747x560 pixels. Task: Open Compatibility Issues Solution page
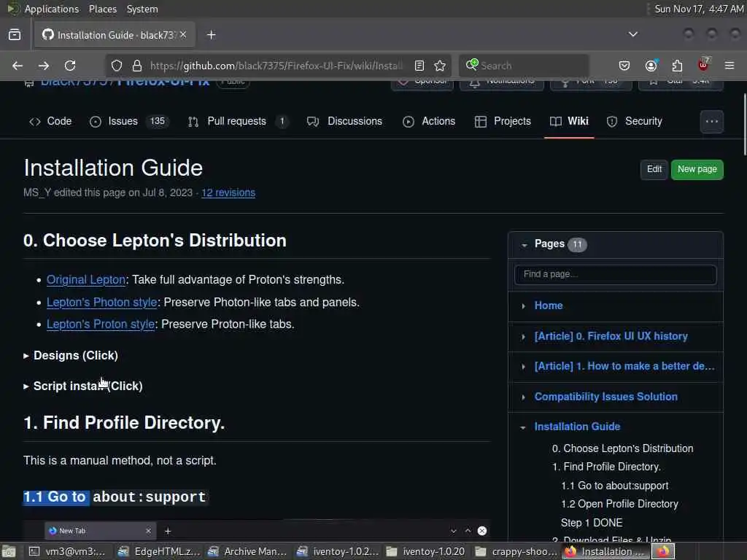605,397
